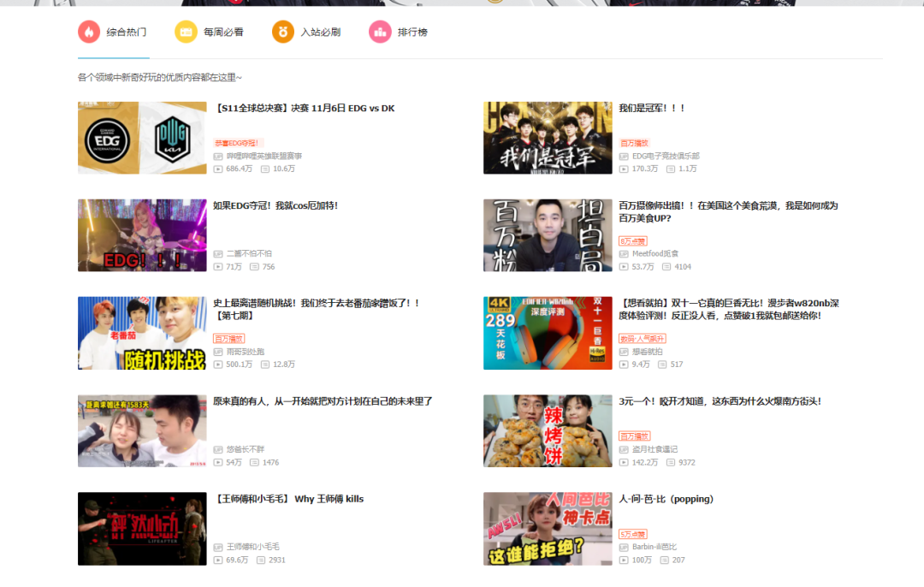Click the uploader icon beside 哔哩哔哩英雄联盟赛事

coord(218,157)
